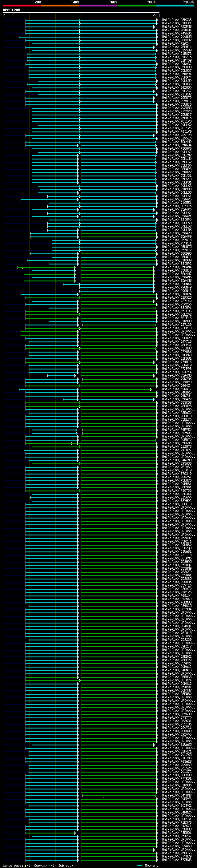The height and width of the screenshot is (868, 197).
Task: Open hit UniRef100_A9ZPM6
Action: click(x=177, y=26)
